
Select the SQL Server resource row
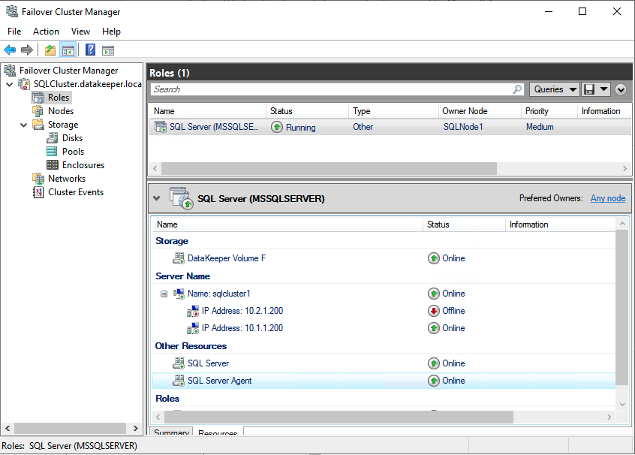(384, 364)
